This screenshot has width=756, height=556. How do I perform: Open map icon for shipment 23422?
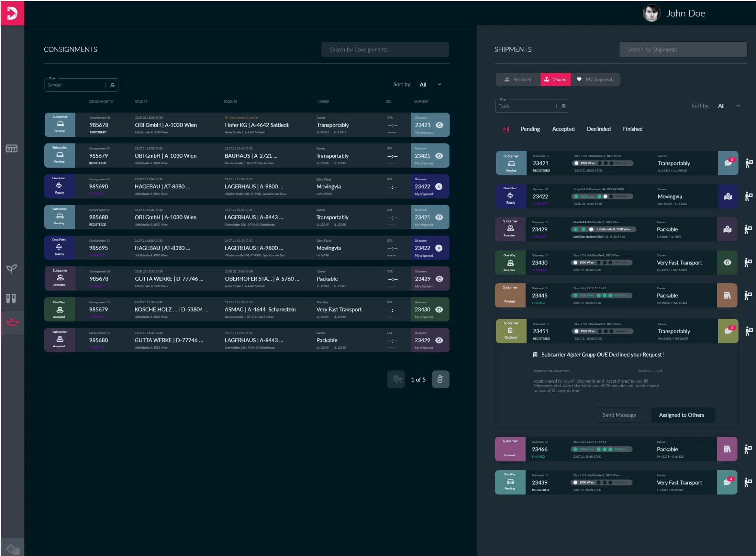pyautogui.click(x=728, y=196)
